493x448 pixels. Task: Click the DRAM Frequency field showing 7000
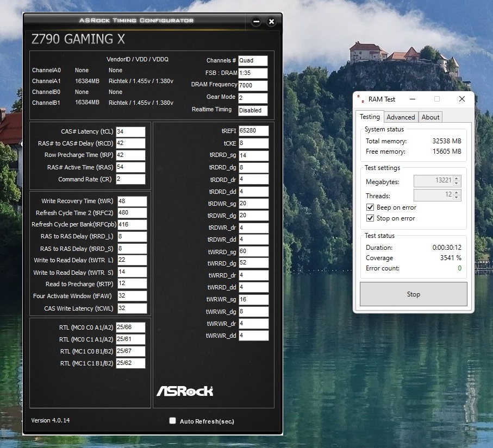pyautogui.click(x=253, y=85)
